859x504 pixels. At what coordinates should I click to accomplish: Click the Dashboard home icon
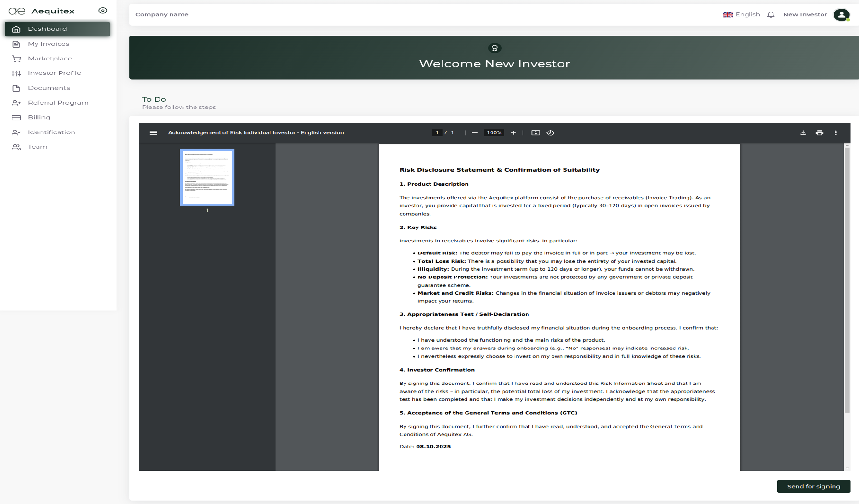click(16, 29)
